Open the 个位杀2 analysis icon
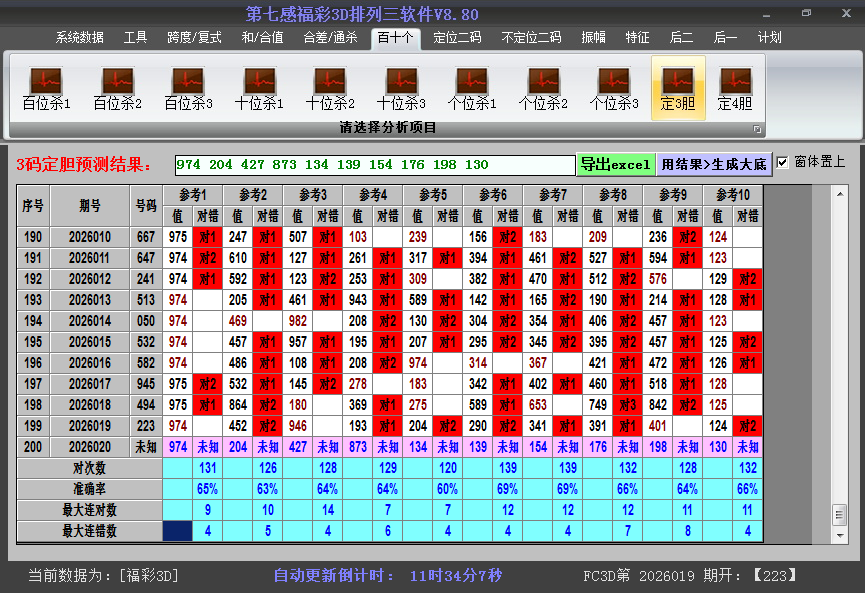 543,88
